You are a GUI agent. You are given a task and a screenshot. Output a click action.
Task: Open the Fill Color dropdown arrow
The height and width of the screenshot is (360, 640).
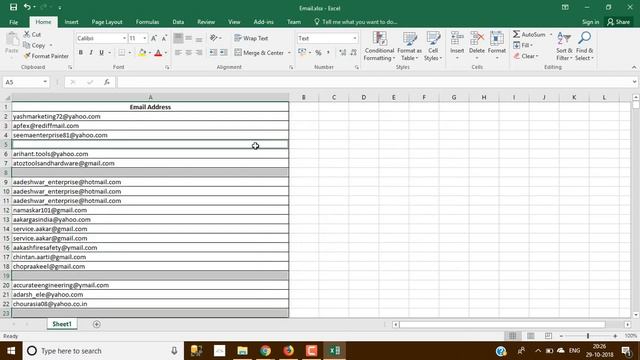pos(150,53)
